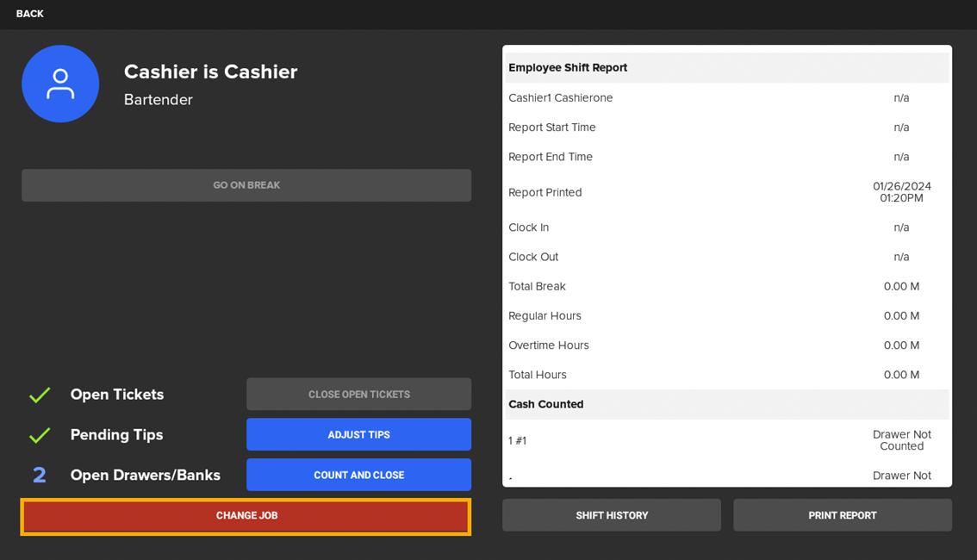Click the green checkmark beside Pending Tips
Screen dimensions: 977x560
(40, 434)
